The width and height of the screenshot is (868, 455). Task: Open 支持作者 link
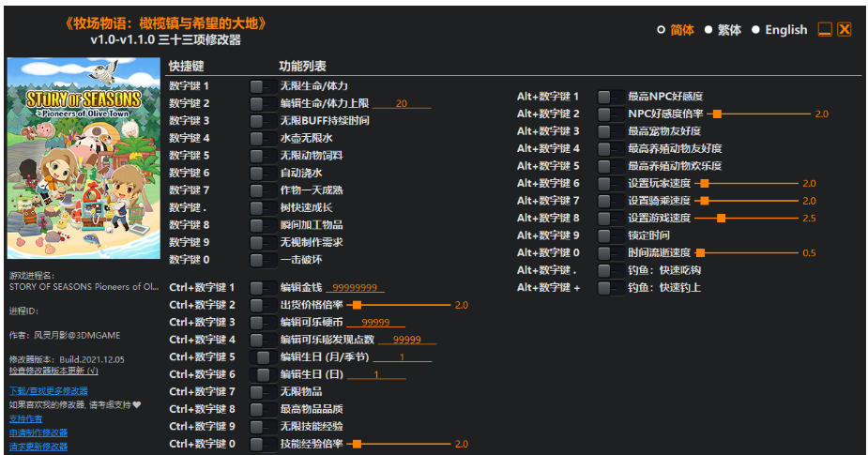25,419
